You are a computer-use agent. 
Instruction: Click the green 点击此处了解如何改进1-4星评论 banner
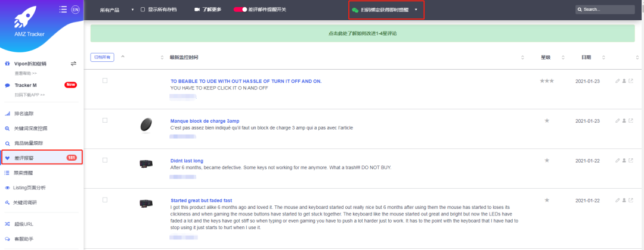363,33
